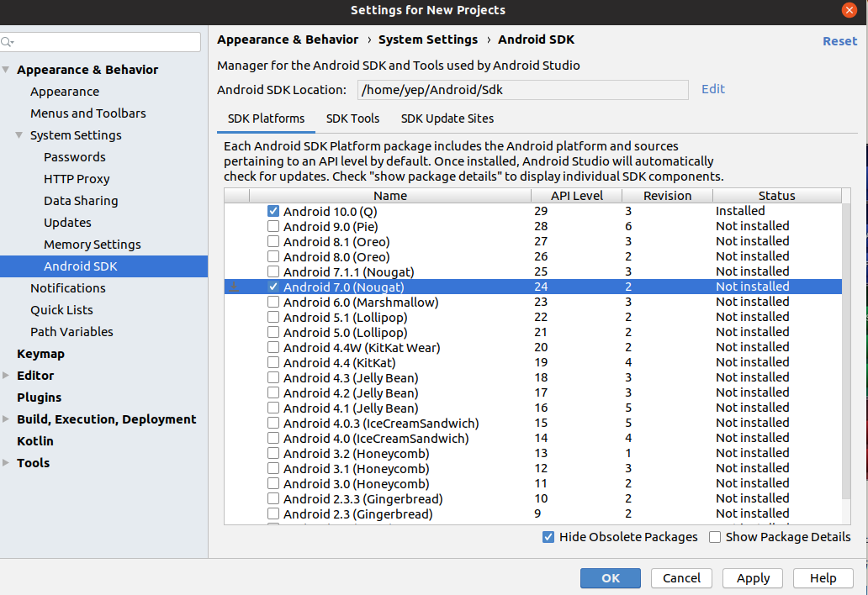
Task: Click Apply to save SDK changes
Action: pyautogui.click(x=753, y=578)
